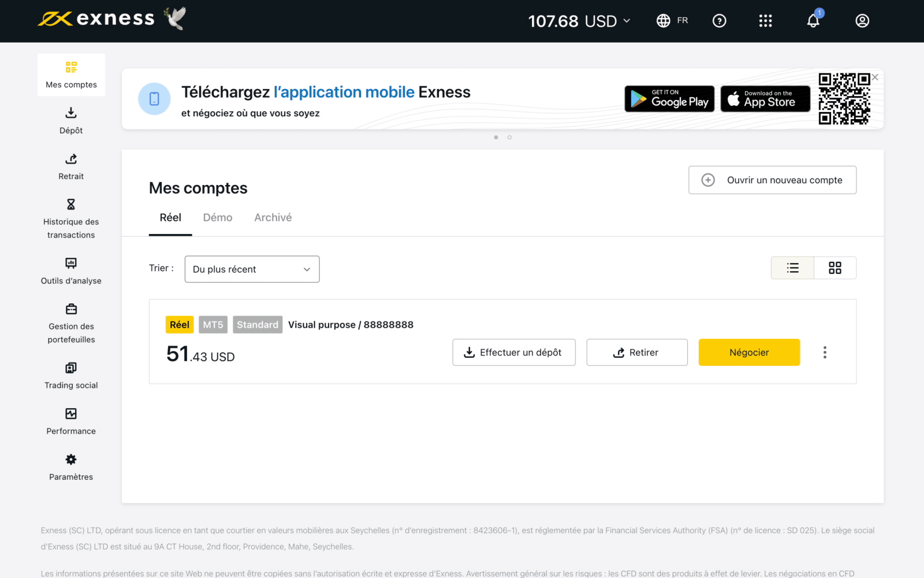Click Ouvrir un nouveau compte button
The image size is (924, 578).
(x=772, y=180)
